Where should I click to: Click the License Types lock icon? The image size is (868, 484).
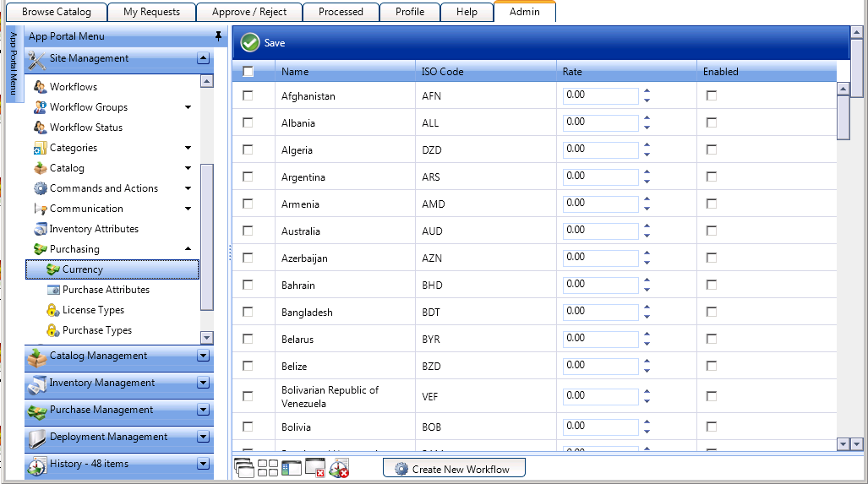53,310
